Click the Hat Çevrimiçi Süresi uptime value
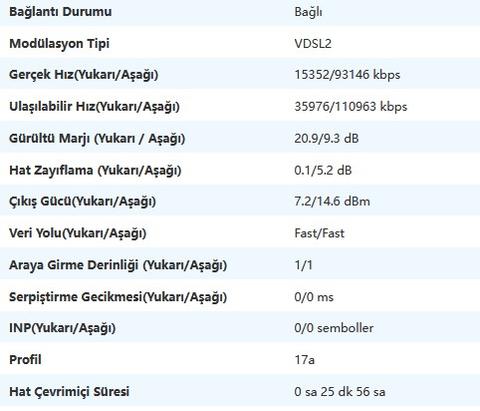The height and width of the screenshot is (411, 480). click(x=340, y=392)
